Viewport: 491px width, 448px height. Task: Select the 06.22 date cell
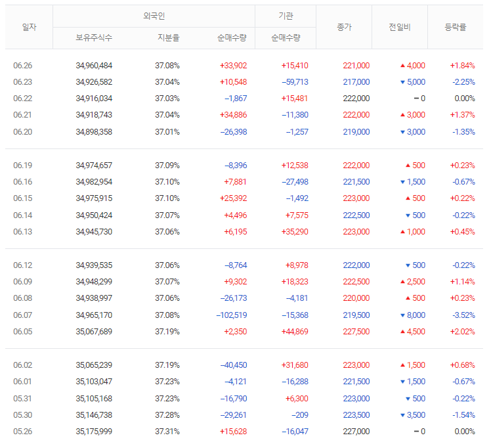tap(22, 99)
